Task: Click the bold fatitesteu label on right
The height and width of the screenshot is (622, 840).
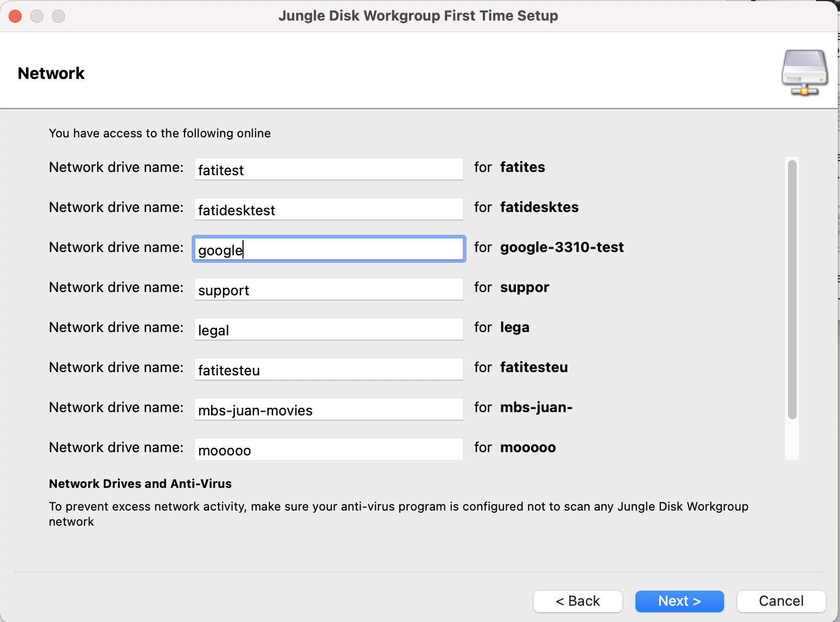Action: click(x=534, y=367)
